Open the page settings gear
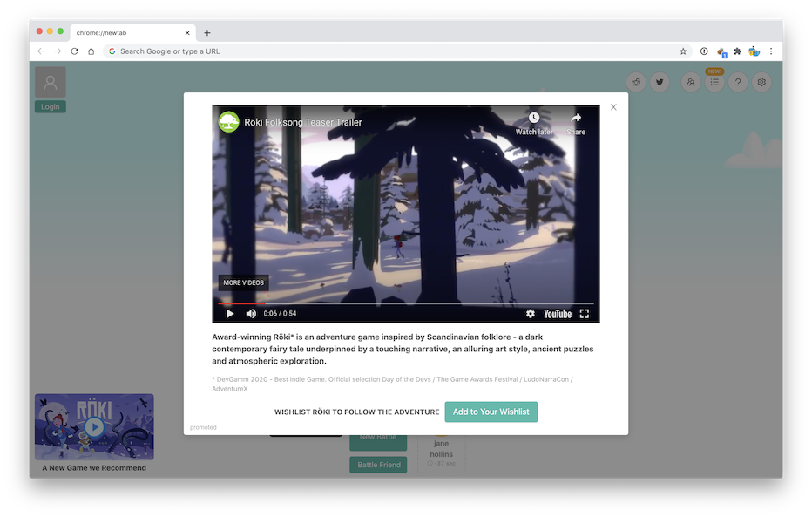The height and width of the screenshot is (517, 812). click(x=761, y=82)
